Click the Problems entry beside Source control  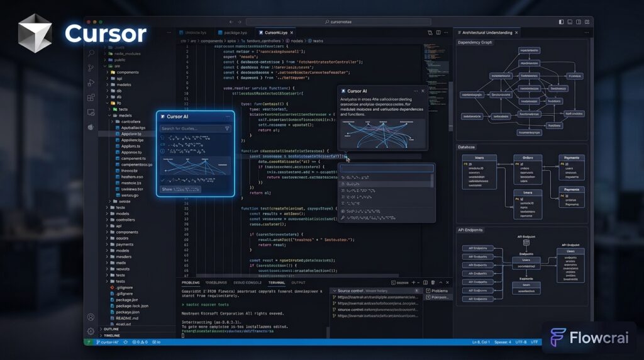439,291
